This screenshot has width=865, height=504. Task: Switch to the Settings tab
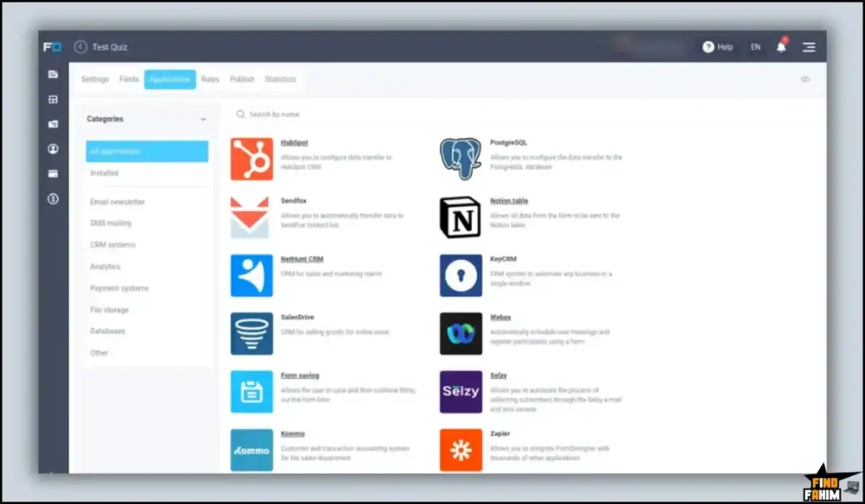pyautogui.click(x=95, y=79)
